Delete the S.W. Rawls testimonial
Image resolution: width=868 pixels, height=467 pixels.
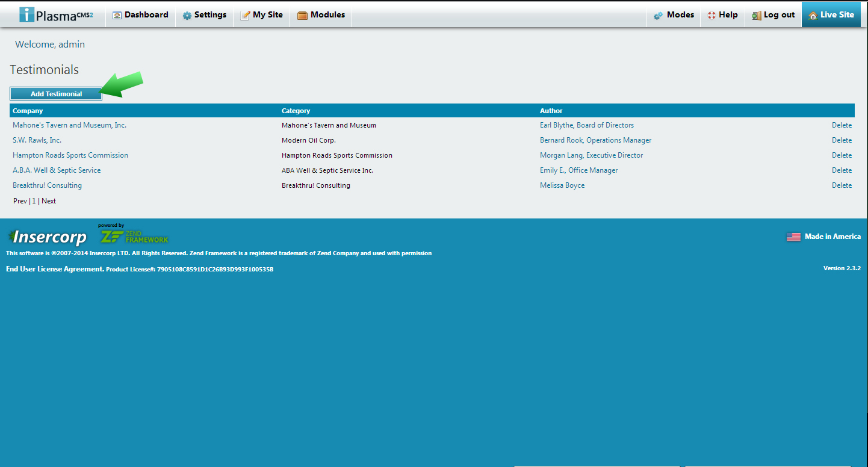pyautogui.click(x=842, y=140)
